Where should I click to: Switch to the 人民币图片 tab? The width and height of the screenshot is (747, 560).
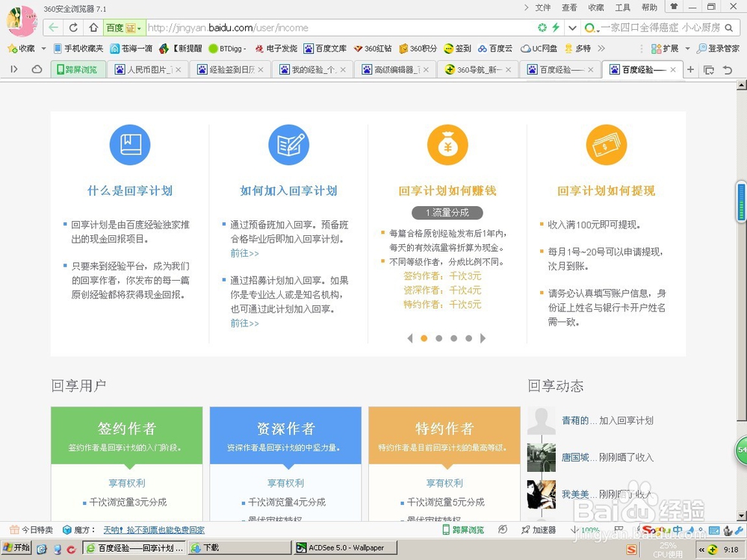pos(148,69)
